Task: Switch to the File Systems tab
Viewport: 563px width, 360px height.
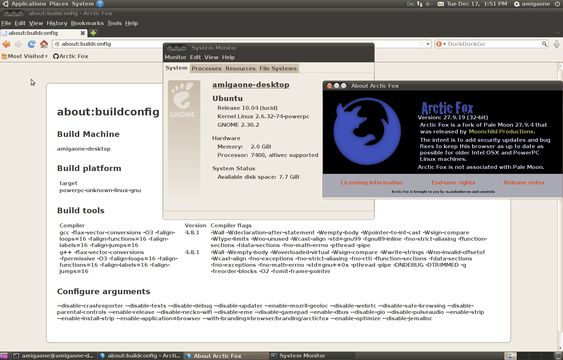Action: click(278, 68)
